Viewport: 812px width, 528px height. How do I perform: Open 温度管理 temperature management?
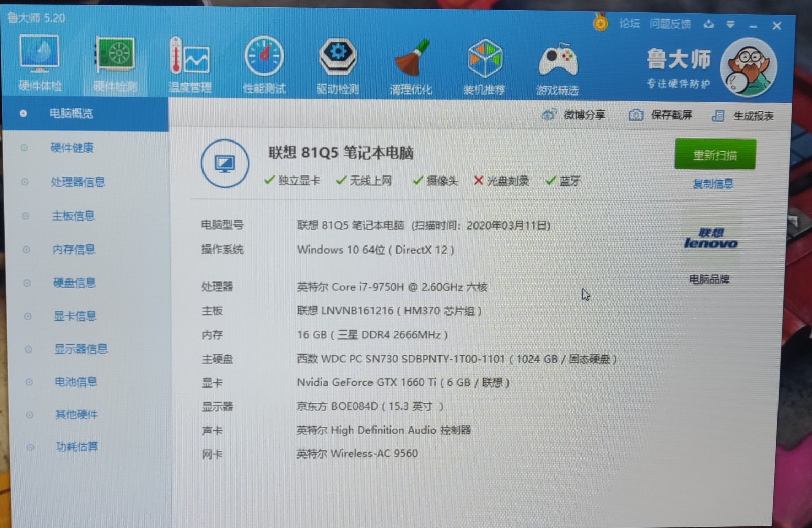tap(189, 65)
